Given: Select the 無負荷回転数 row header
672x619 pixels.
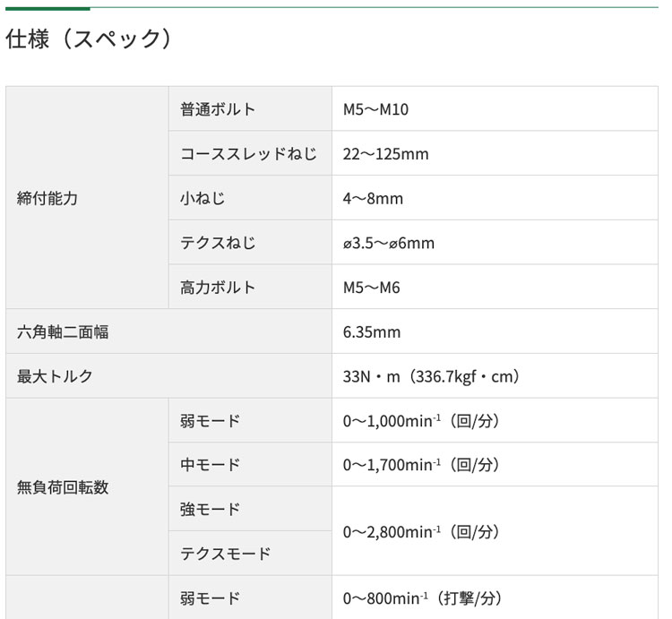Looking at the screenshot, I should point(63,487).
